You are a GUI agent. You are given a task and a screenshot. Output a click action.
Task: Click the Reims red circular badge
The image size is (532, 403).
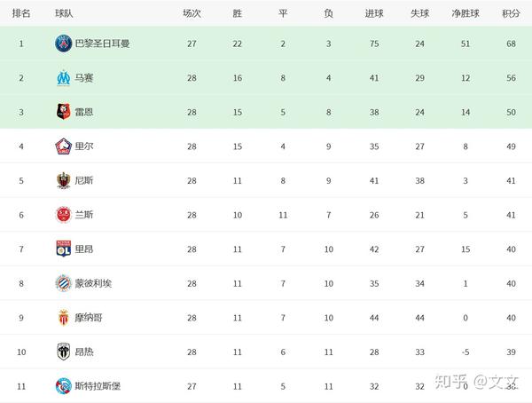64,215
